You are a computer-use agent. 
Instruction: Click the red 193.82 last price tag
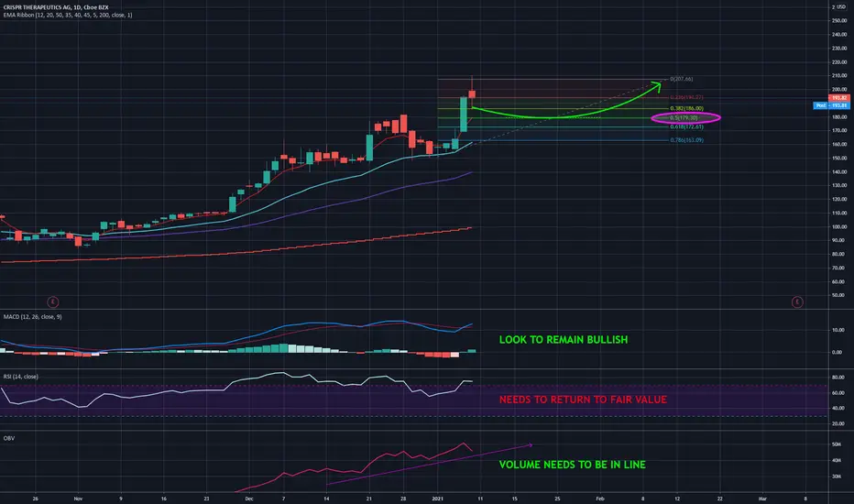click(x=838, y=98)
